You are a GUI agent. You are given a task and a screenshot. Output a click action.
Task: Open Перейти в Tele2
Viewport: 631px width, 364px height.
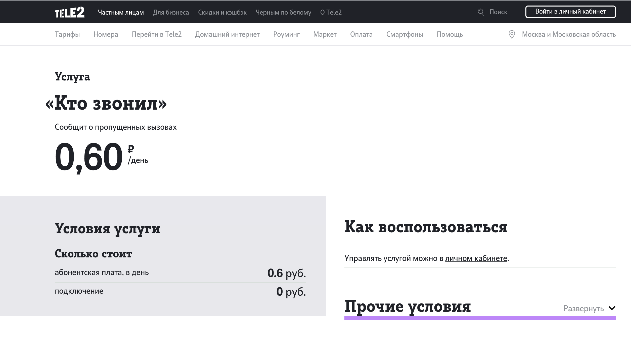[157, 34]
